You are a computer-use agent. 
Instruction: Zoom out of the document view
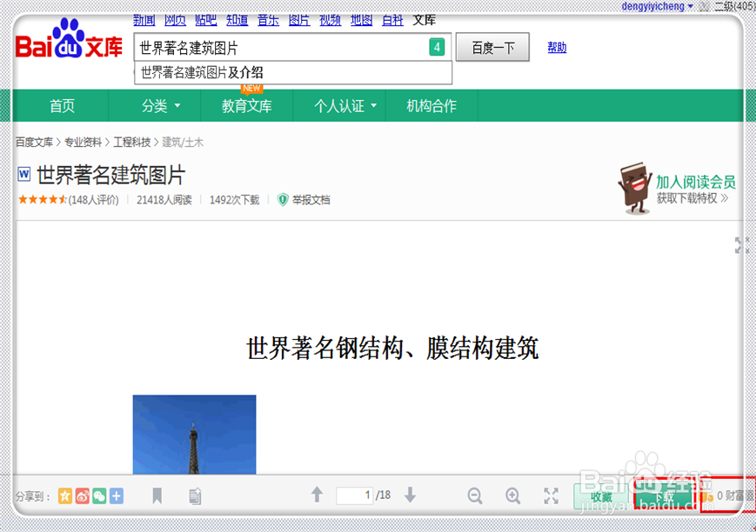click(475, 495)
